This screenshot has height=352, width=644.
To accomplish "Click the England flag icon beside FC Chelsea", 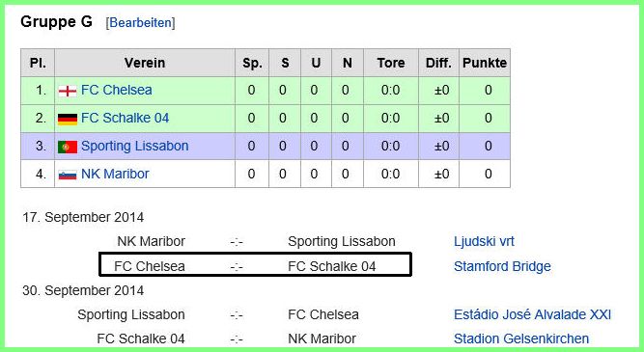I will pos(68,91).
